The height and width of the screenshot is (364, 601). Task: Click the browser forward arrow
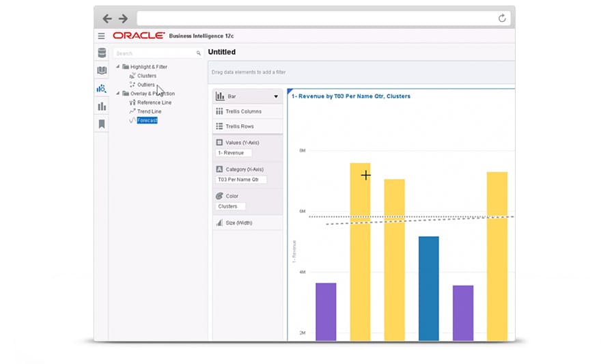point(123,18)
